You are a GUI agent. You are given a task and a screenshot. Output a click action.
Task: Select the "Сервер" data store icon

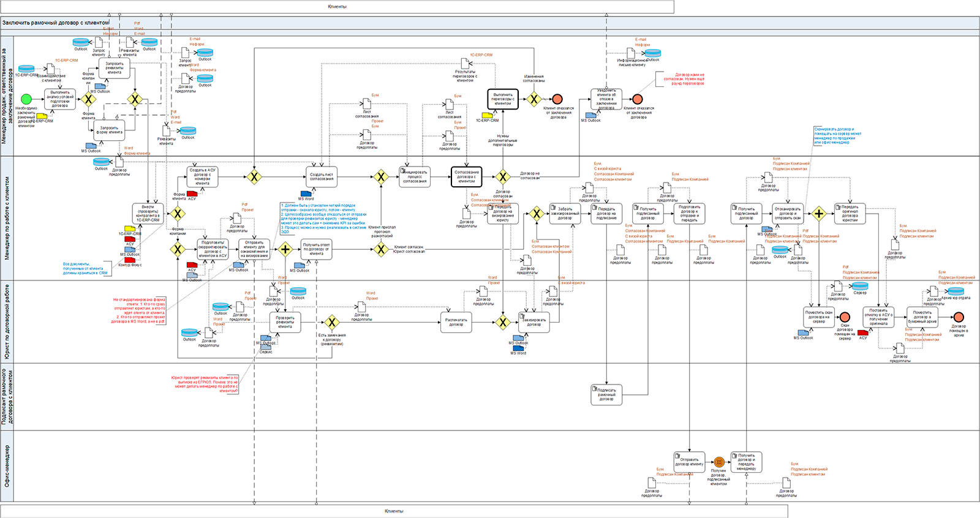pyautogui.click(x=860, y=285)
